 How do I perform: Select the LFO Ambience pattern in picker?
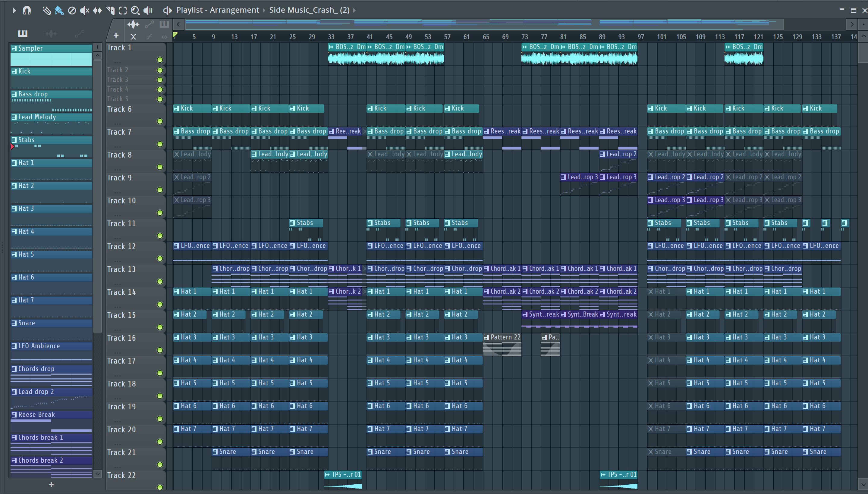[51, 352]
